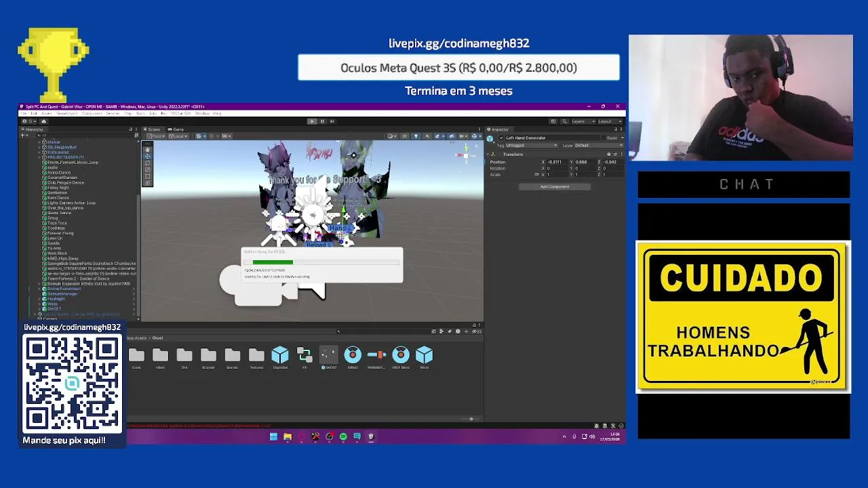
Task: Click the Step frame button
Action: click(x=332, y=121)
